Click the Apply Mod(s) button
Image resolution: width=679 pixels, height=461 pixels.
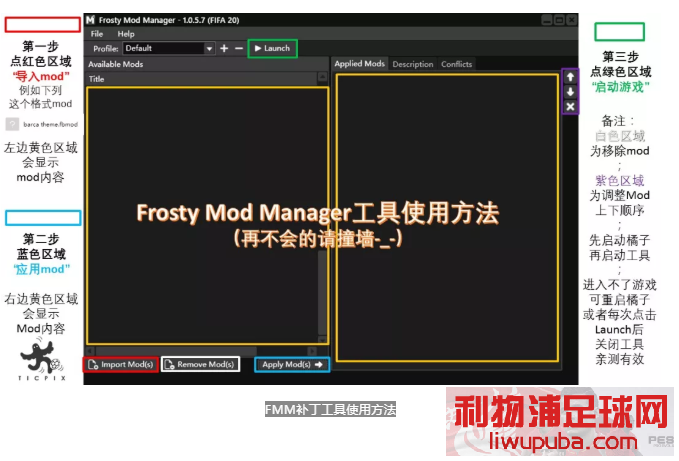[292, 364]
